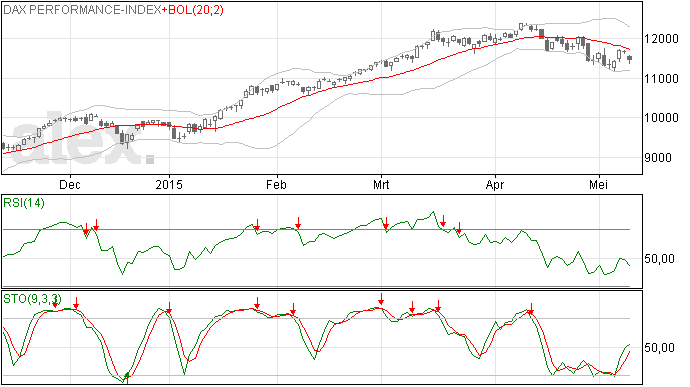Select the 11000 price axis value
Viewport: 690px width, 387px height.
point(661,79)
